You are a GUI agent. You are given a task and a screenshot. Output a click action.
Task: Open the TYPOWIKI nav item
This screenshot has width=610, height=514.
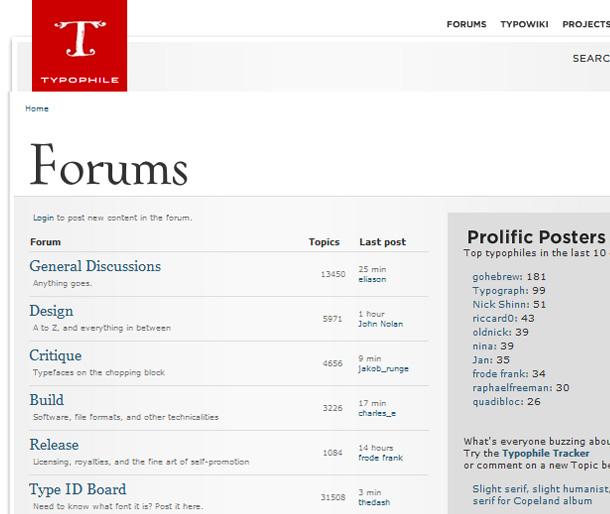(524, 25)
